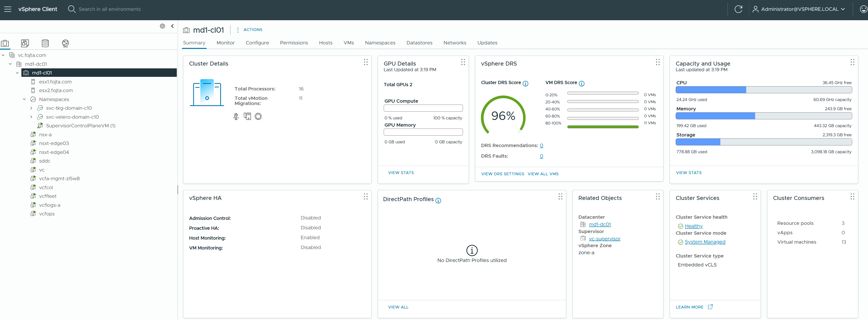Grab the GPU Details card drag handle
The image size is (868, 320).
point(463,62)
